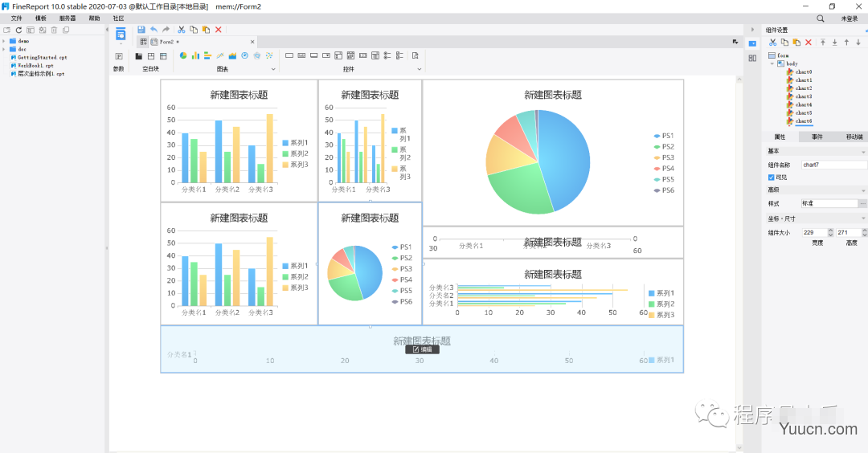The height and width of the screenshot is (453, 868).
Task: Expand the doc folder
Action: click(x=4, y=49)
